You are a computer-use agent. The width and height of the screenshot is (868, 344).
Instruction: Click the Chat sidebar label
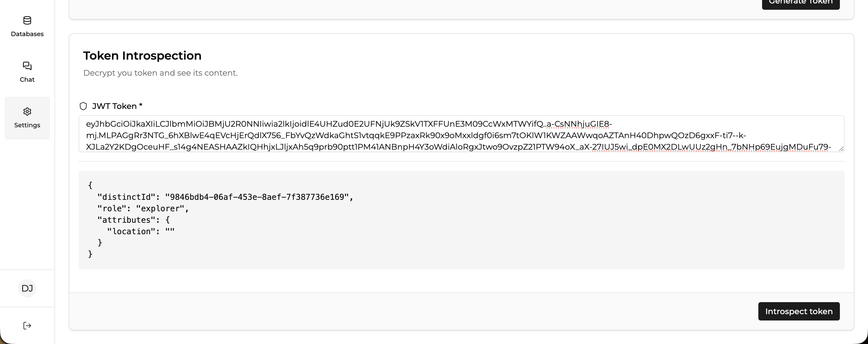tap(27, 80)
